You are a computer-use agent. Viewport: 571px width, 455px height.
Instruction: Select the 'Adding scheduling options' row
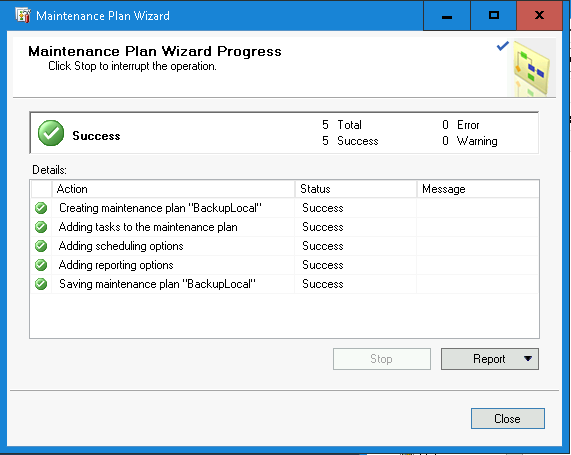click(x=284, y=246)
